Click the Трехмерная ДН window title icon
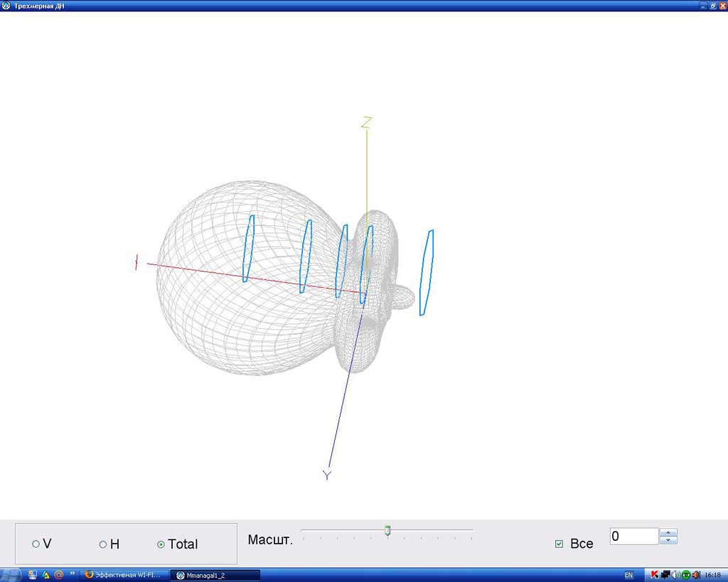Viewport: 728px width, 582px height. 6,6
